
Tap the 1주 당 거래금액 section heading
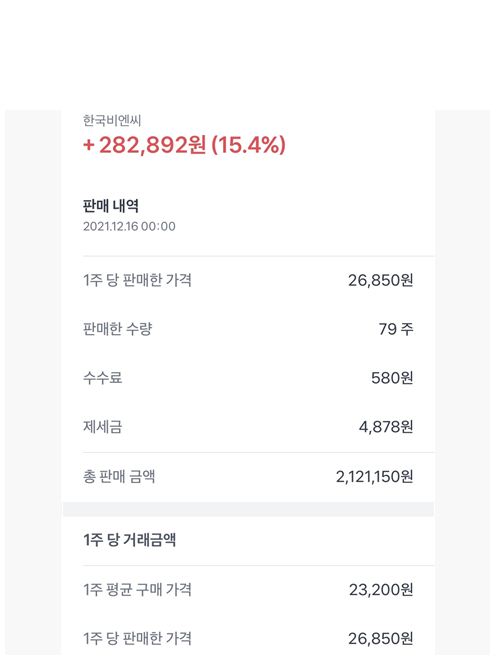[x=129, y=540]
